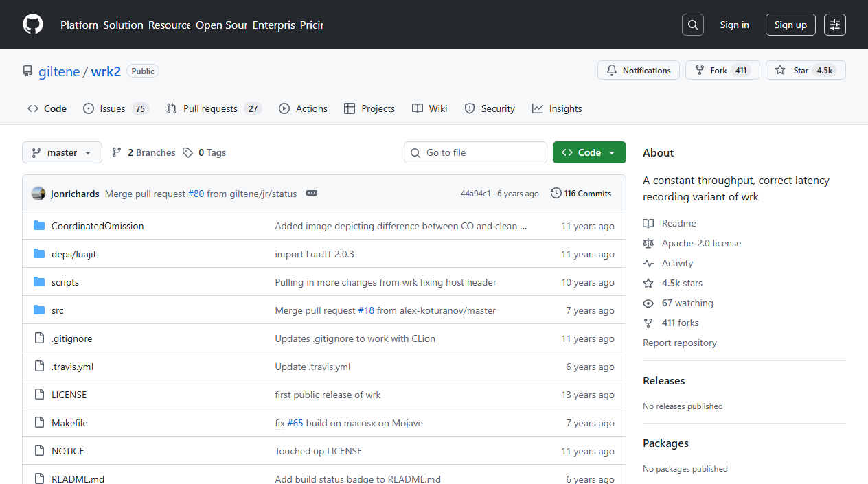This screenshot has width=868, height=484.
Task: Open 'import LuaJIT 2.0.3' commit message
Action: (315, 254)
